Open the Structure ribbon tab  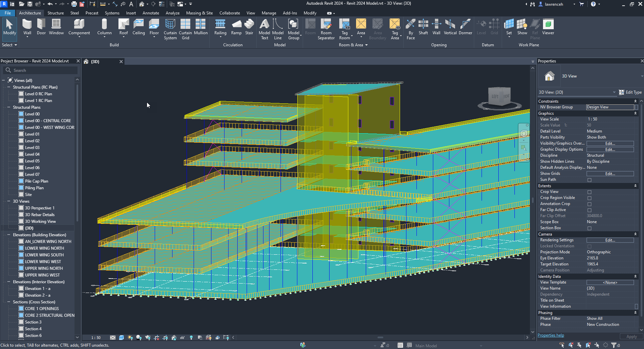click(56, 13)
